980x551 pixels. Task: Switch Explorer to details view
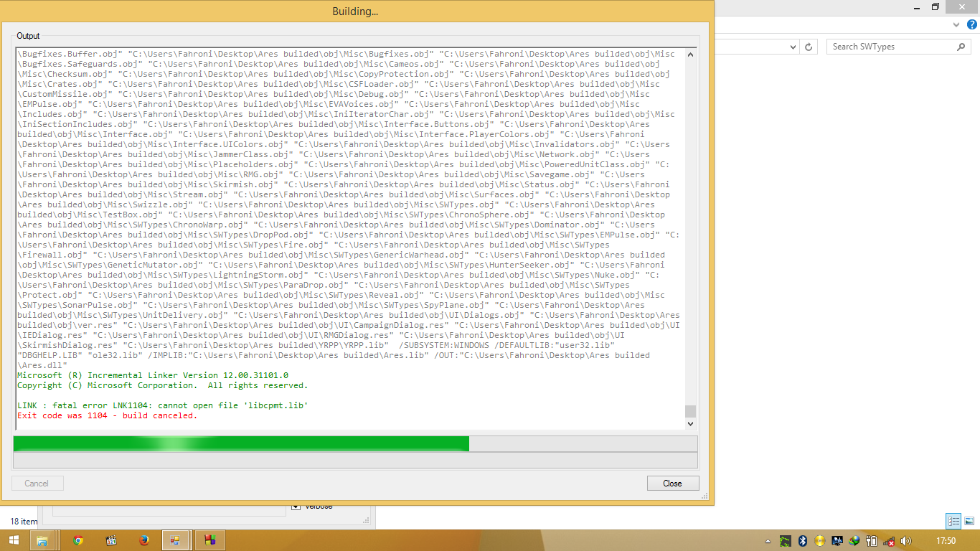coord(953,521)
